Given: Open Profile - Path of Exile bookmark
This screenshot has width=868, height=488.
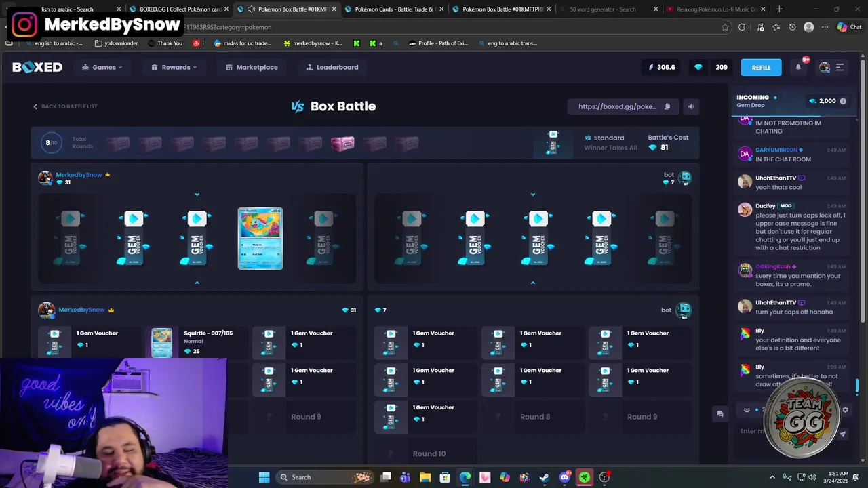Looking at the screenshot, I should click(x=438, y=43).
